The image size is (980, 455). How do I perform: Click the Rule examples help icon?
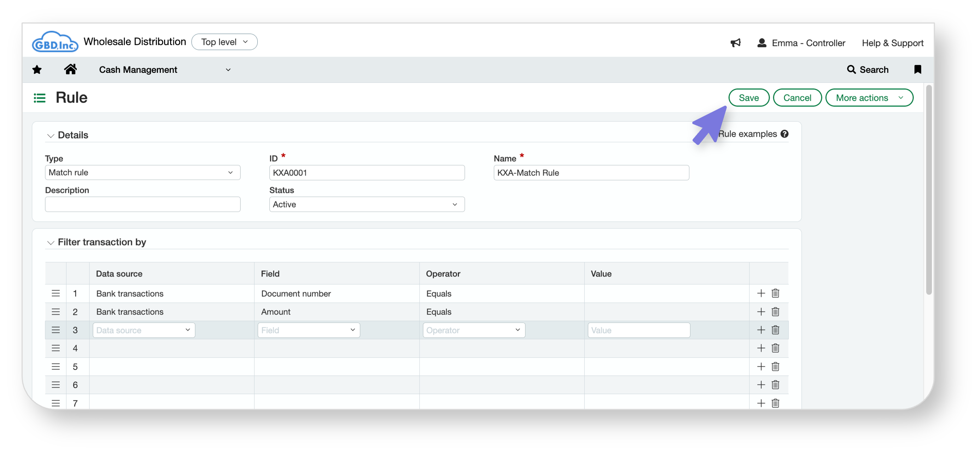point(784,134)
